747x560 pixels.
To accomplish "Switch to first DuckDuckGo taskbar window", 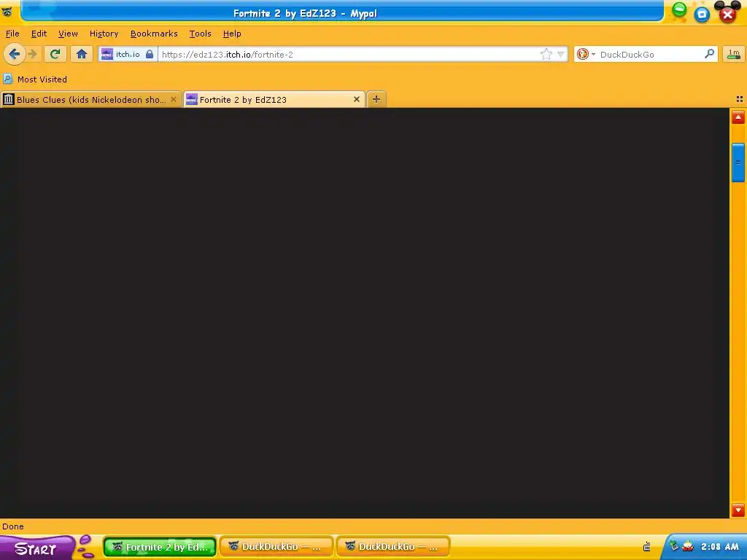I will click(276, 547).
